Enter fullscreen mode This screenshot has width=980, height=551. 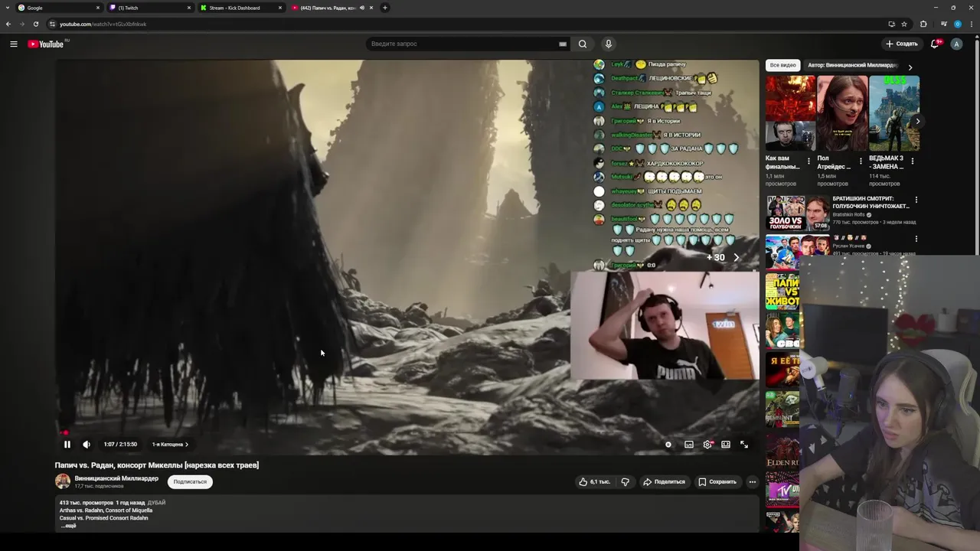click(x=744, y=445)
